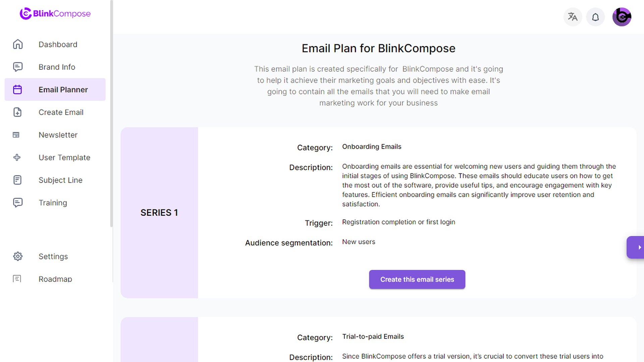
Task: Click the Subject Line document icon
Action: pyautogui.click(x=18, y=180)
